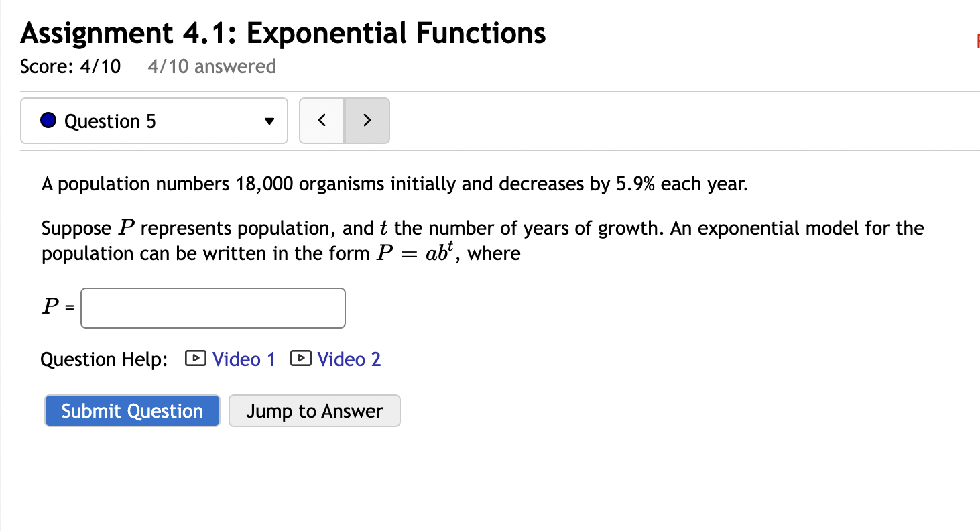Click the Score: 4/10 progress indicator
The width and height of the screenshot is (980, 531).
tap(70, 66)
